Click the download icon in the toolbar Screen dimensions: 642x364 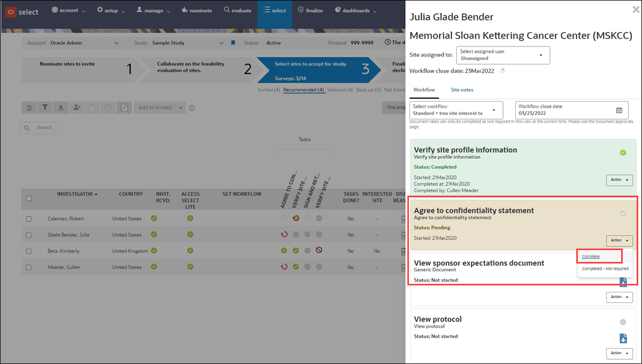pos(60,107)
